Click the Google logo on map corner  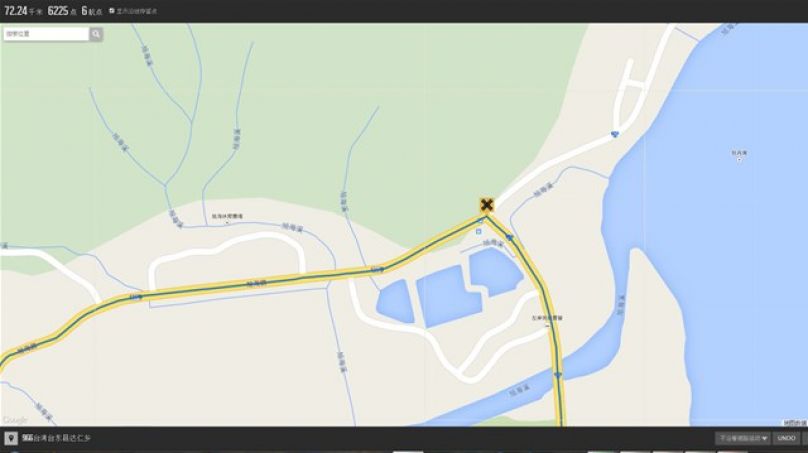point(15,421)
